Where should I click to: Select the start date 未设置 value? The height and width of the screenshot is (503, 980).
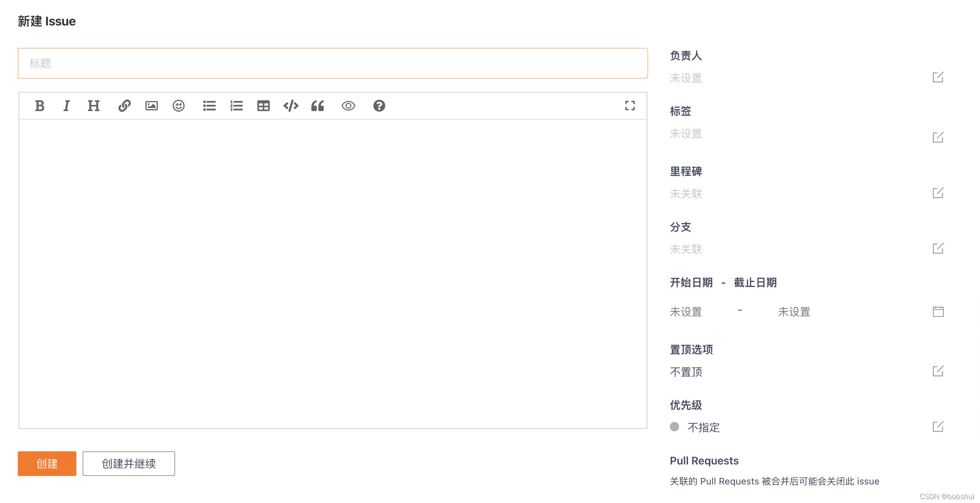coord(686,312)
